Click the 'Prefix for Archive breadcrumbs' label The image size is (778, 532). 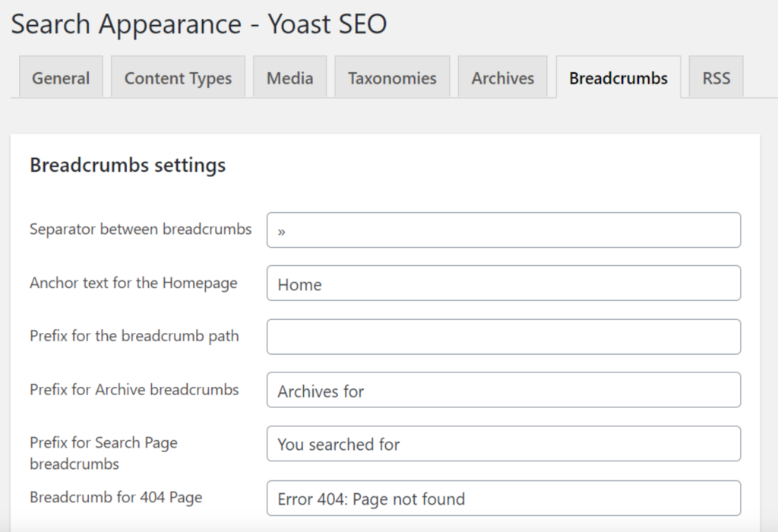pyautogui.click(x=134, y=390)
